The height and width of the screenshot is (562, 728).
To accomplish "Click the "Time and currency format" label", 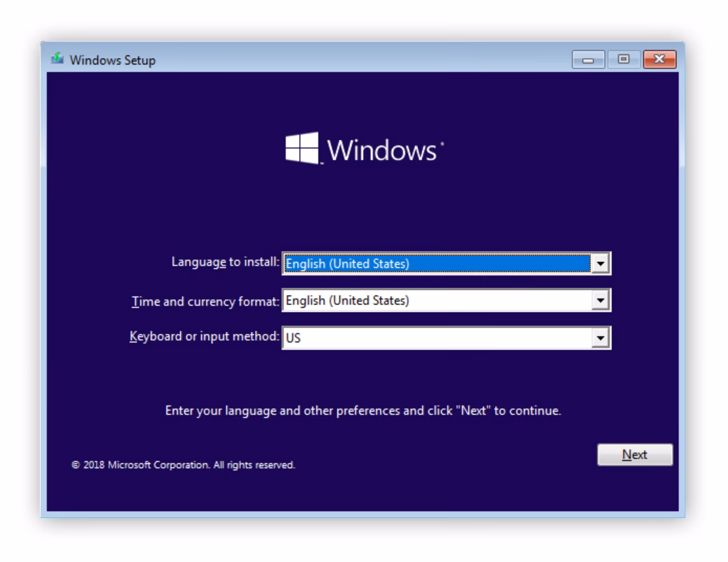I will [x=205, y=301].
